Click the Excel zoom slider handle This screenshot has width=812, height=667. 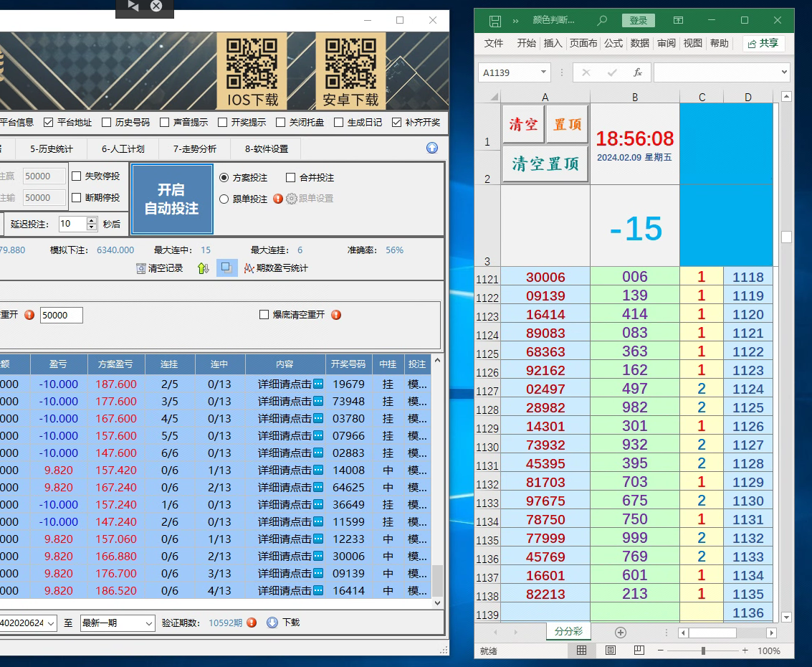point(703,651)
